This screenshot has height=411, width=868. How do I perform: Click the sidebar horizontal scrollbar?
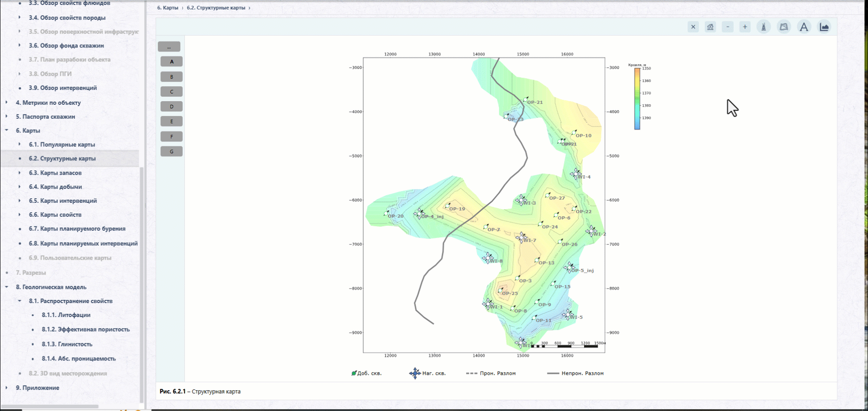coord(50,406)
